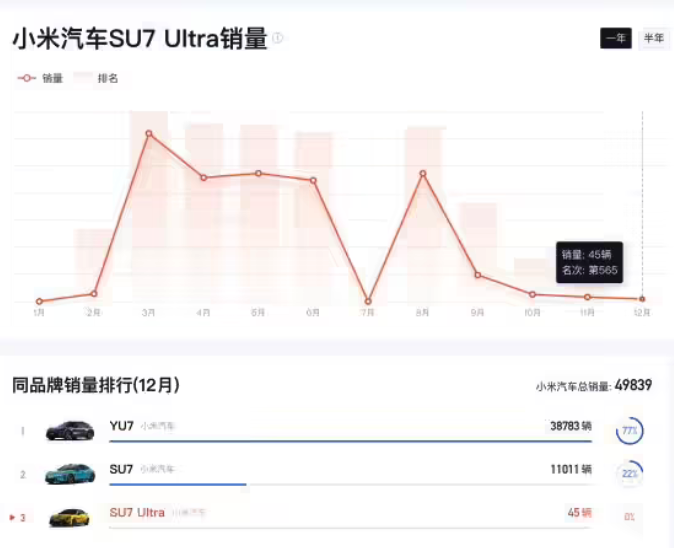Select the 4月 data point on the chart
Screen dimensions: 674x548
pyautogui.click(x=204, y=178)
